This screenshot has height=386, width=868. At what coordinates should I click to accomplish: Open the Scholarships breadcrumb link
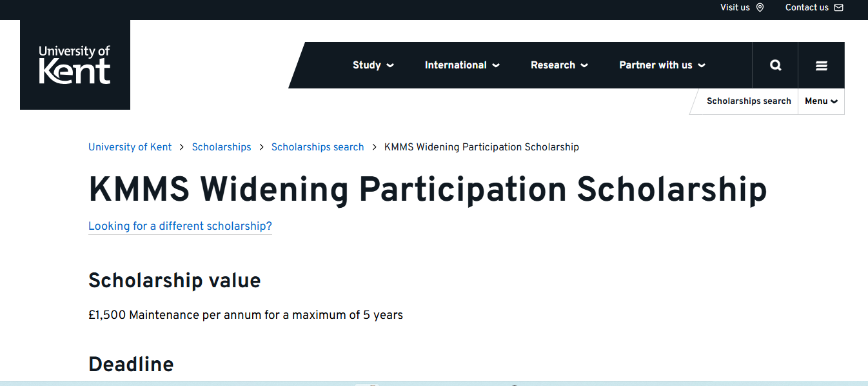(x=221, y=147)
